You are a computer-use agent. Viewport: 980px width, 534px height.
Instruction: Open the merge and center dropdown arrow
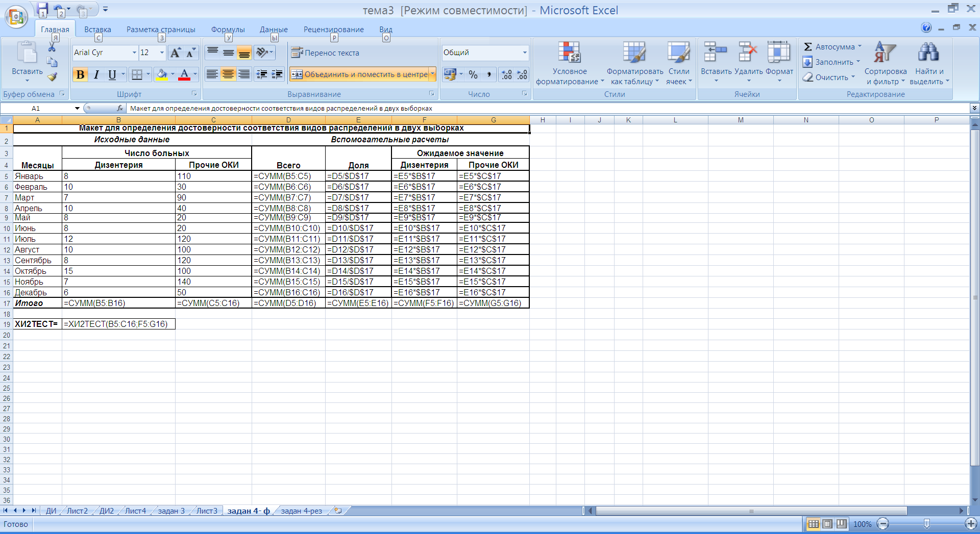tap(433, 74)
